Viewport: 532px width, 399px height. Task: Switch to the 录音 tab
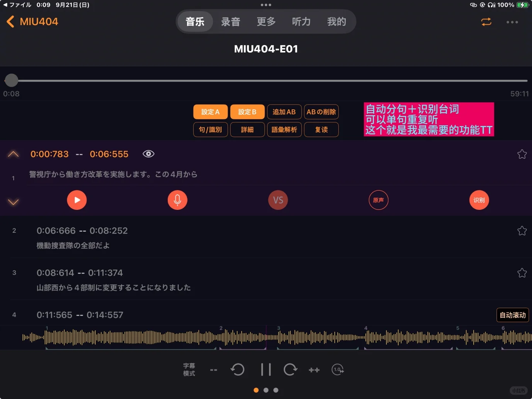[230, 21]
